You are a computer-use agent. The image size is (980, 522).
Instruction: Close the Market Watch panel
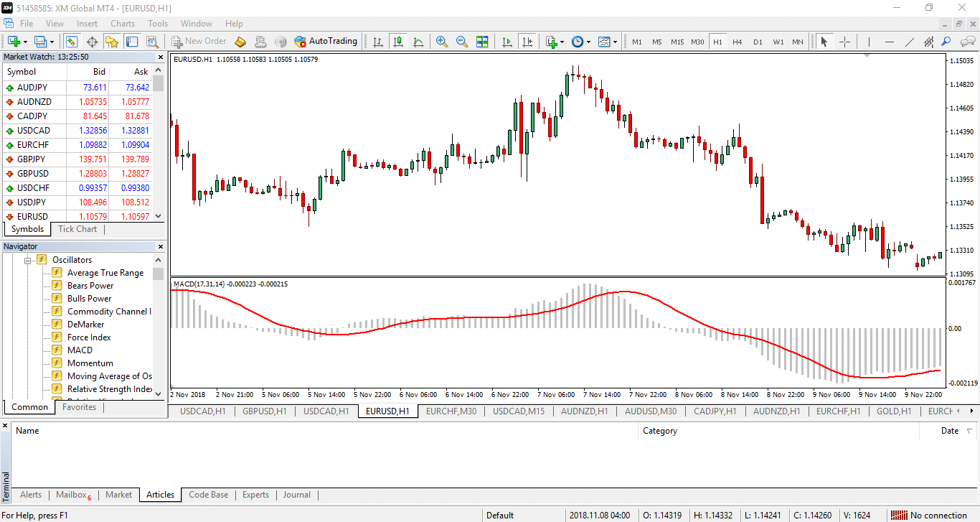tap(160, 57)
